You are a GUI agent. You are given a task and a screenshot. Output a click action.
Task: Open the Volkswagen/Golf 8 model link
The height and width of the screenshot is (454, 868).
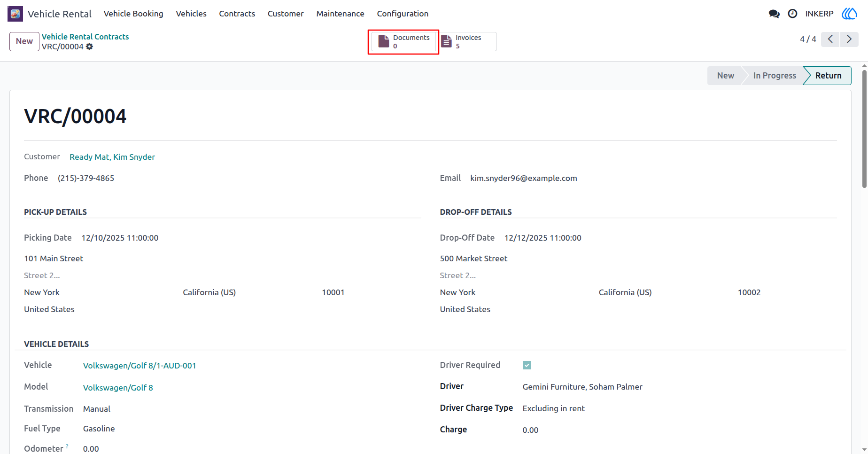(118, 388)
